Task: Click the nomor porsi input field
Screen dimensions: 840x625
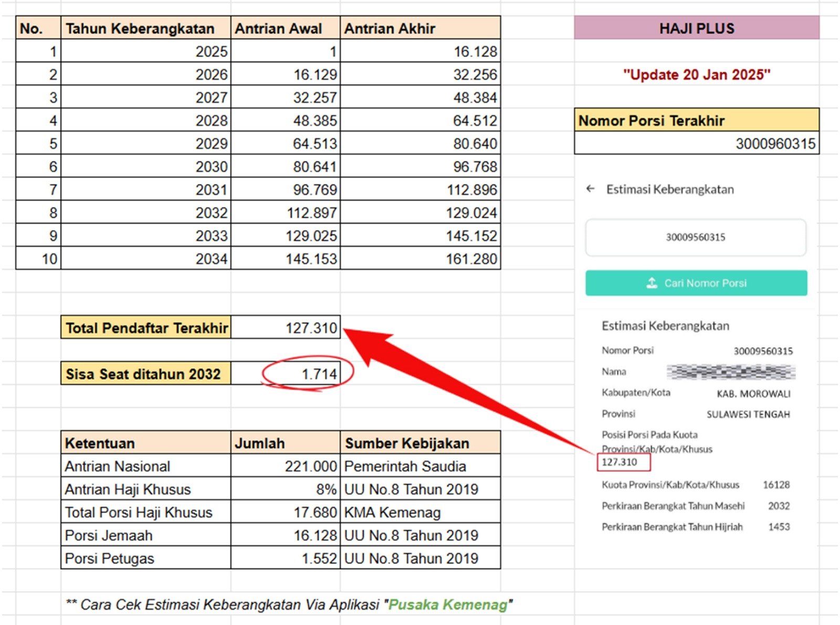Action: (x=696, y=237)
